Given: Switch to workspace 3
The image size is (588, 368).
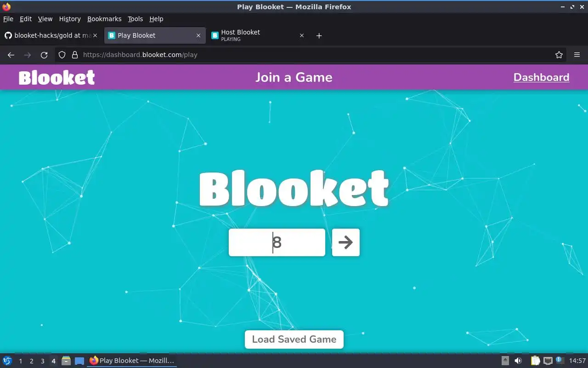Looking at the screenshot, I should click(x=42, y=361).
